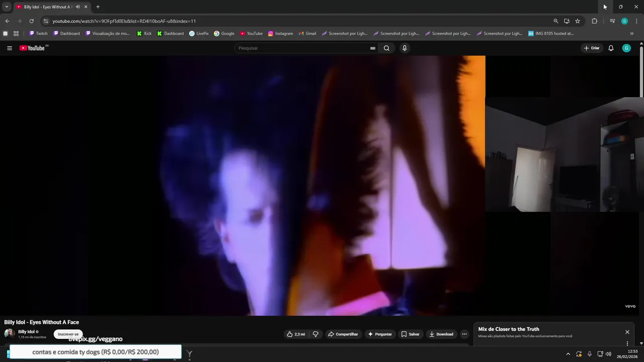Go back with browser back arrow
This screenshot has height=362, width=644.
(x=7, y=21)
